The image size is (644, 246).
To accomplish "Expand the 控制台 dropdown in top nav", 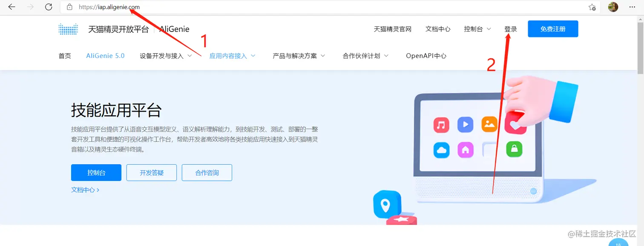I will [477, 29].
